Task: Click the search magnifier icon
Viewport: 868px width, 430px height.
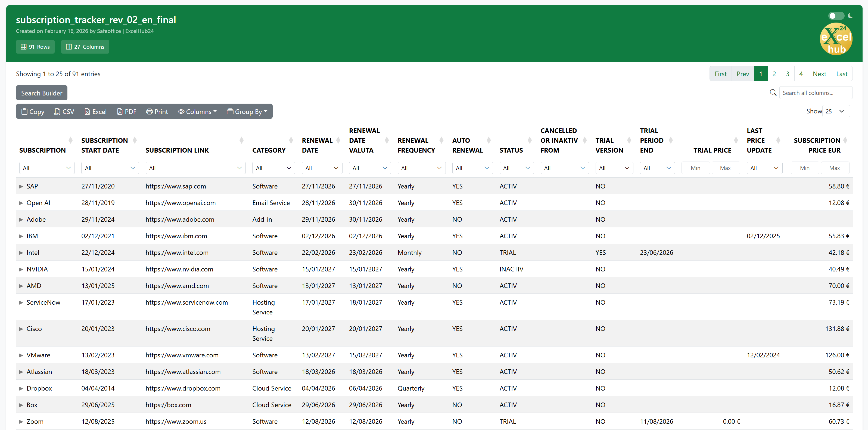Action: coord(773,92)
